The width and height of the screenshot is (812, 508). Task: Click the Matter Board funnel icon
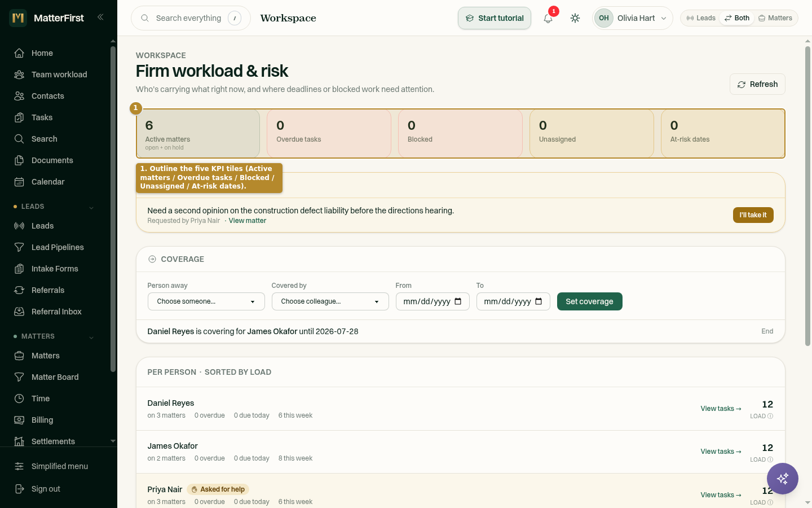(19, 377)
